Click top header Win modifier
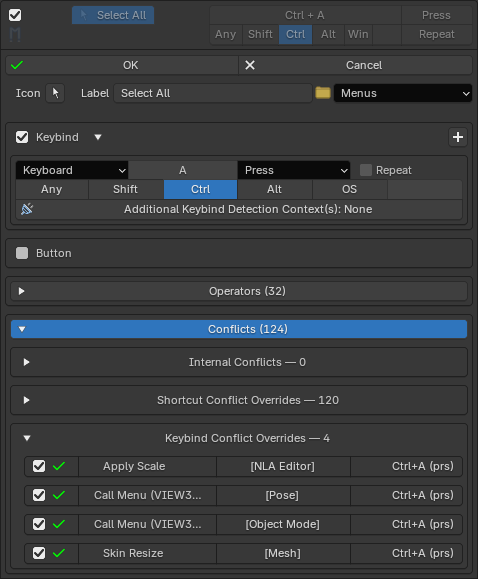 point(358,34)
